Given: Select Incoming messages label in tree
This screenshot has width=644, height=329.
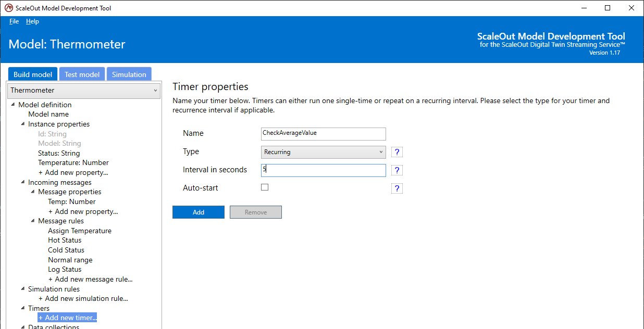Looking at the screenshot, I should 60,182.
